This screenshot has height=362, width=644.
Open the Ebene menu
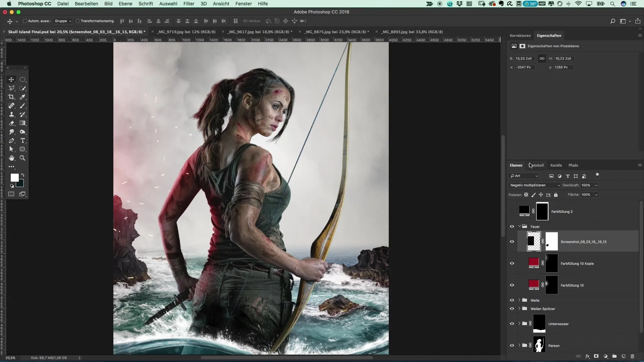(125, 4)
